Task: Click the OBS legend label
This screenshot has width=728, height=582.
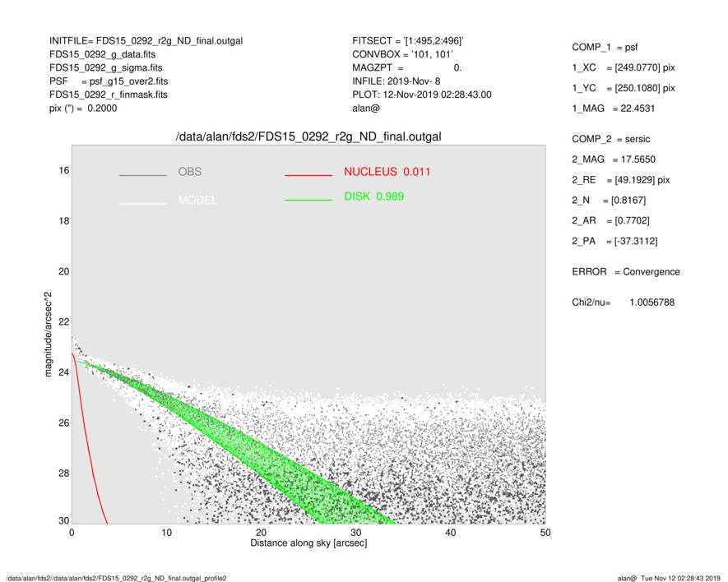Action: (190, 172)
